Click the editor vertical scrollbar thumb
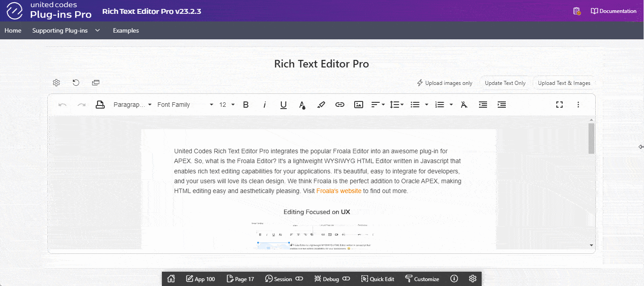The height and width of the screenshot is (286, 644). [592, 139]
